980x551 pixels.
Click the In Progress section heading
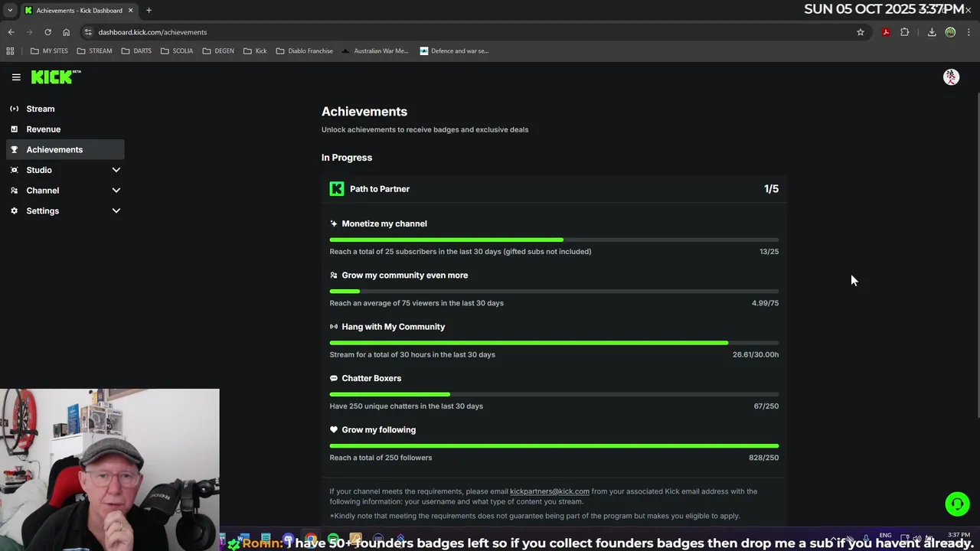347,158
